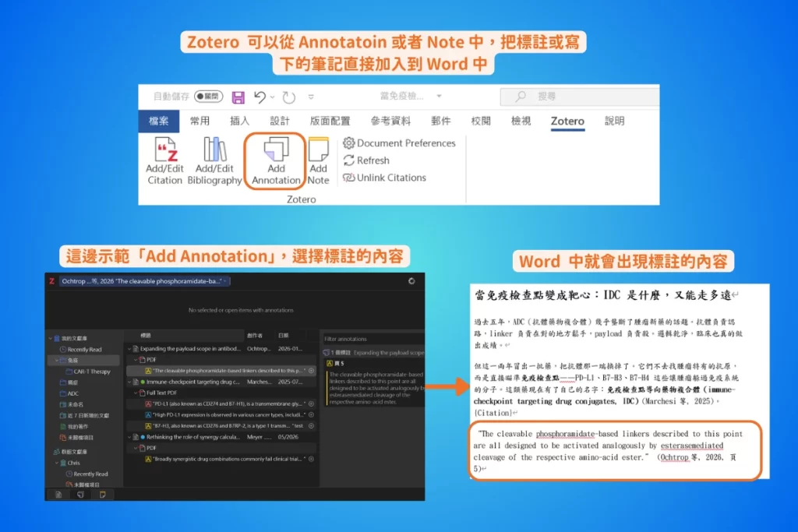
Task: Switch to the 常用 ribbon tab
Action: (199, 121)
